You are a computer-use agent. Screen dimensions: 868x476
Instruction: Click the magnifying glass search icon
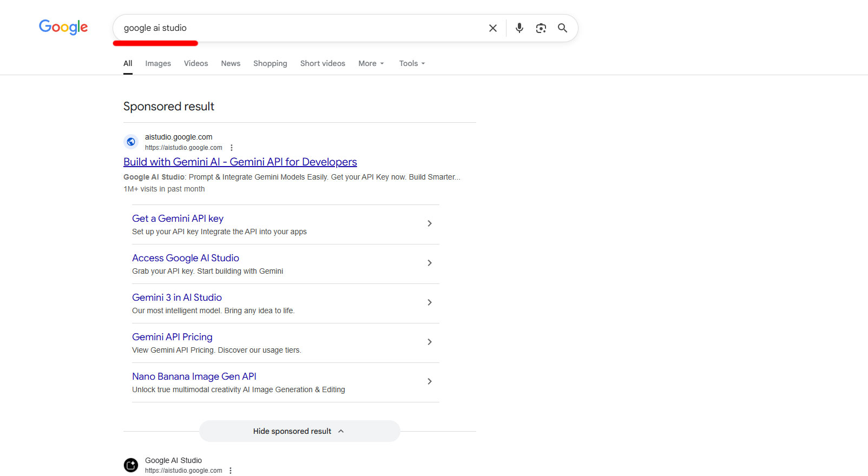click(563, 28)
